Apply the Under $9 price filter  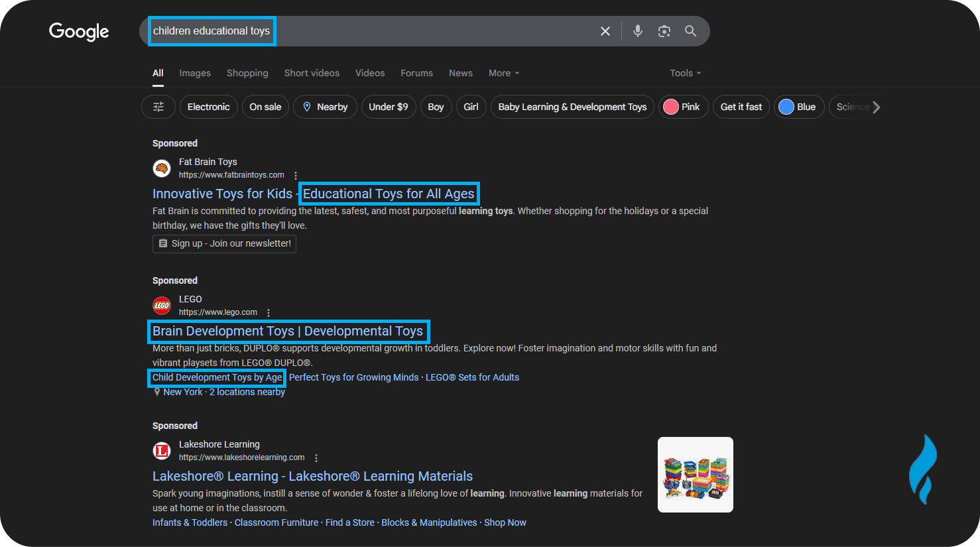coord(389,107)
